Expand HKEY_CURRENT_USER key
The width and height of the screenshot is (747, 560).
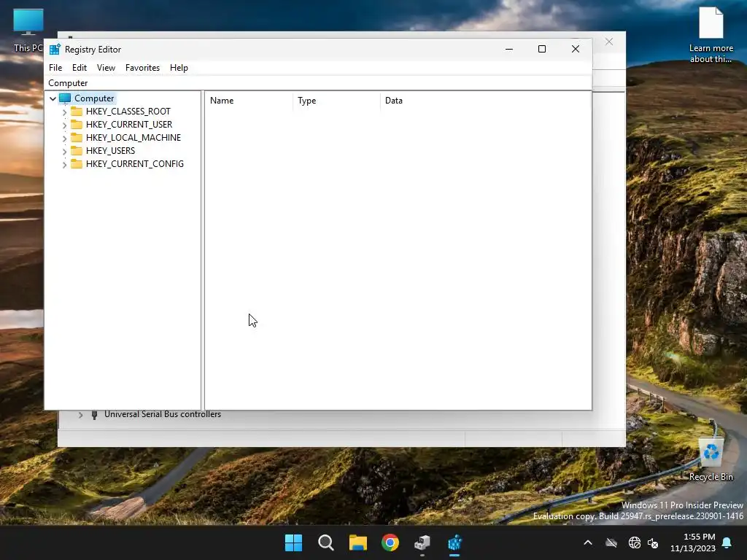coord(64,125)
